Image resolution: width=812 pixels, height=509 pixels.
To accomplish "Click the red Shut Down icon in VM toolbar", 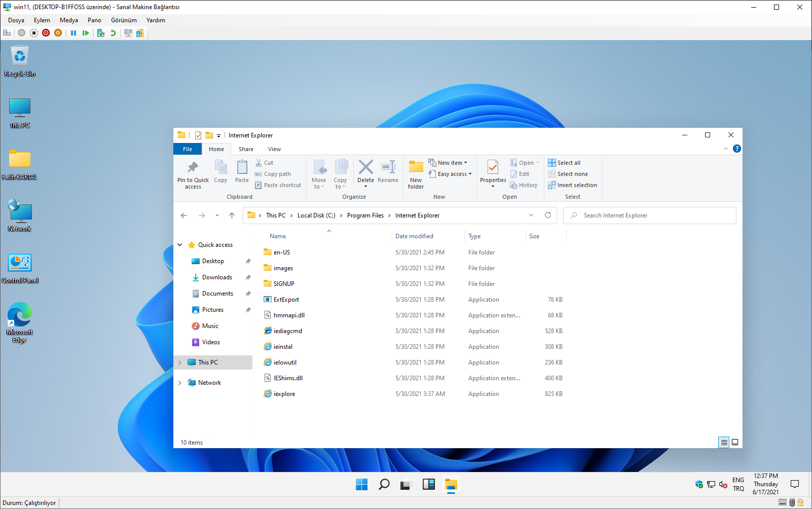I will tap(46, 33).
